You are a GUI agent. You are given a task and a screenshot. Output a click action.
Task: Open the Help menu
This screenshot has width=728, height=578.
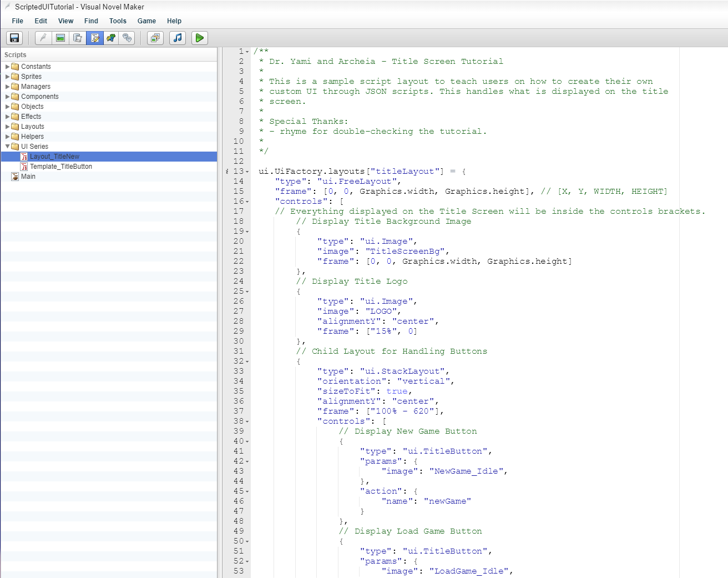174,21
